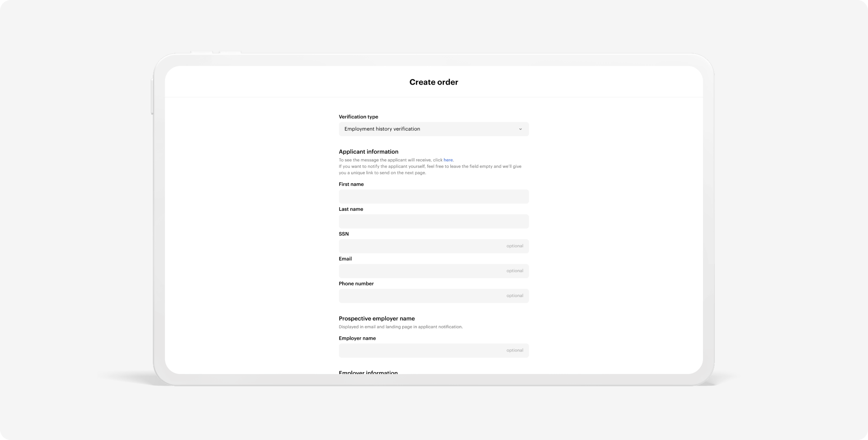Open the 'here' link for applicant message

(448, 160)
